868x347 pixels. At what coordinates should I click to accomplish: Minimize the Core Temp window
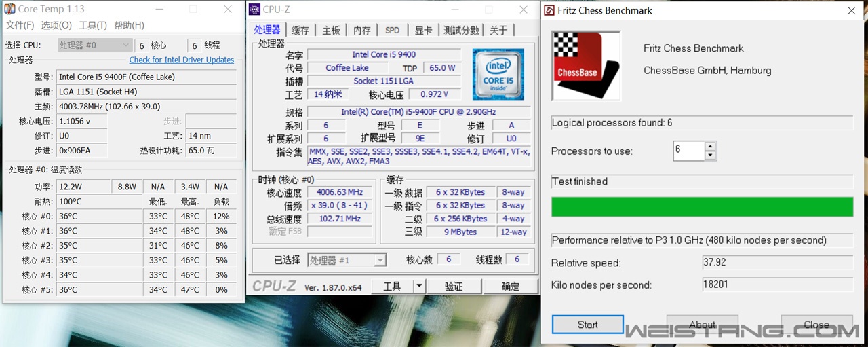158,10
